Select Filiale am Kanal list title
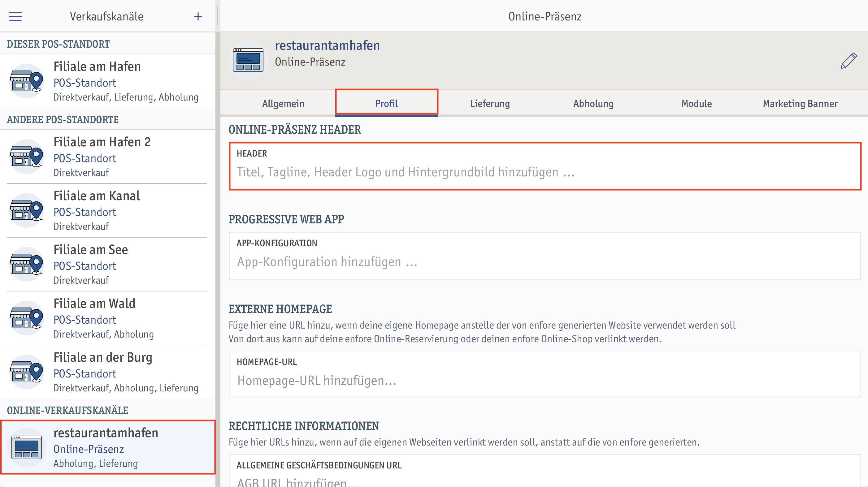Viewport: 868px width, 487px height. (x=97, y=196)
